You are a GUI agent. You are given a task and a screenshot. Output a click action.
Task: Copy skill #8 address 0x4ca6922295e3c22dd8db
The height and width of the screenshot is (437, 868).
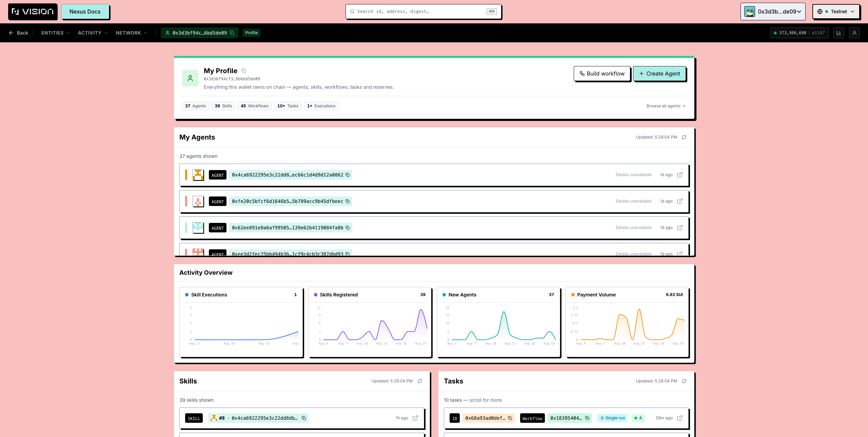tap(304, 418)
